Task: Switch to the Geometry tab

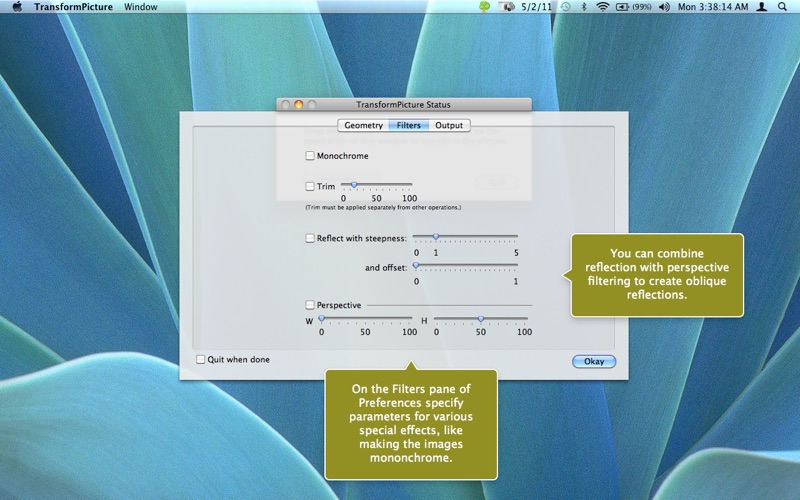Action: 363,125
